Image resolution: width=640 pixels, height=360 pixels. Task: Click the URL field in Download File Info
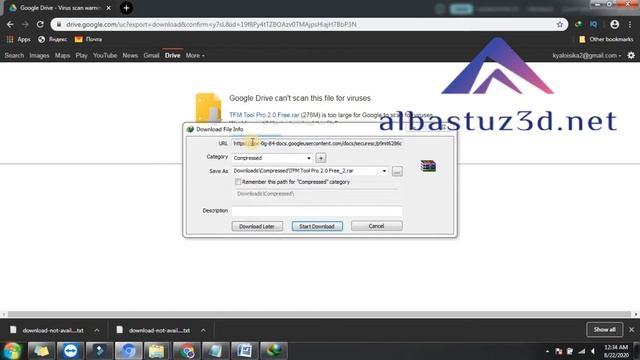click(x=317, y=143)
